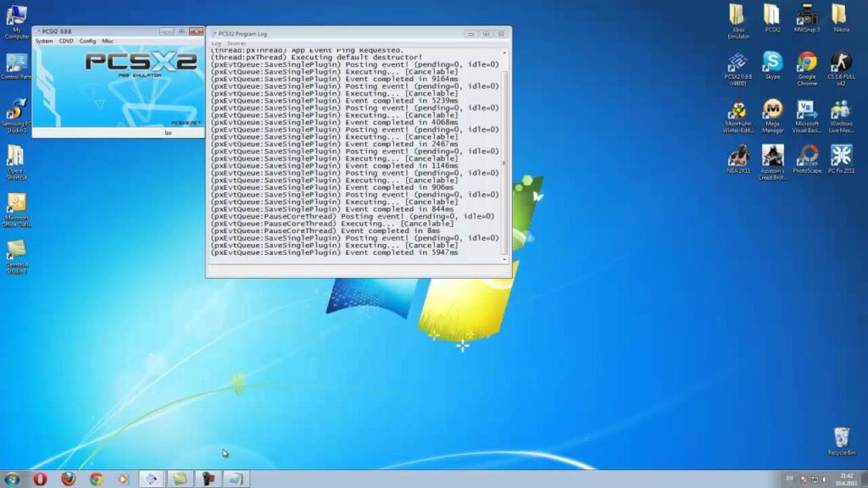Screen dimensions: 868x488
Task: Open the Sources menu in Program Log window
Action: coord(236,43)
